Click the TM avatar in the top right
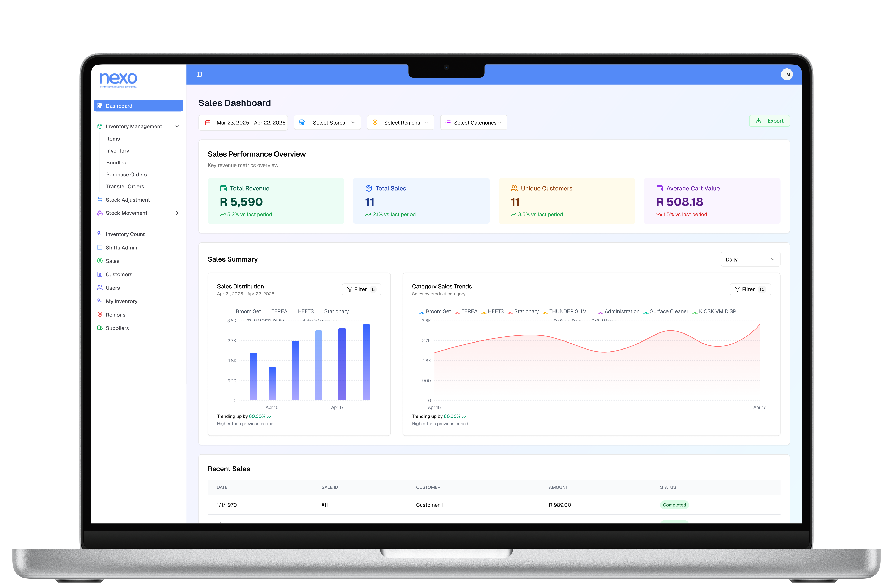Viewport: 893px width, 588px height. pos(787,74)
